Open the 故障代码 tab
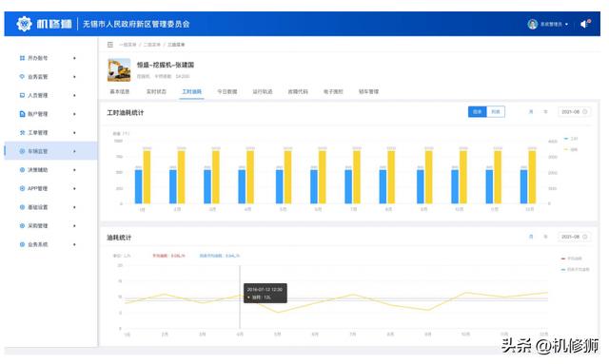This screenshot has width=609, height=364. click(298, 91)
